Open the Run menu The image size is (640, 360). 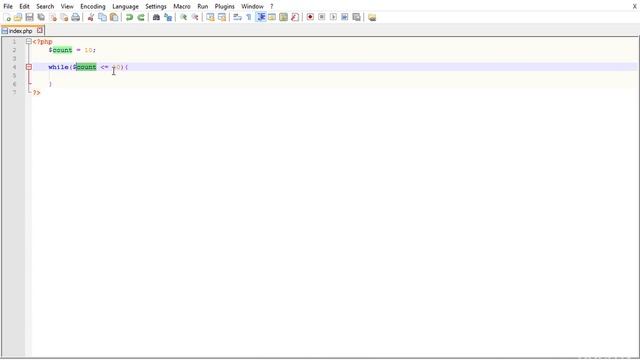click(x=202, y=7)
